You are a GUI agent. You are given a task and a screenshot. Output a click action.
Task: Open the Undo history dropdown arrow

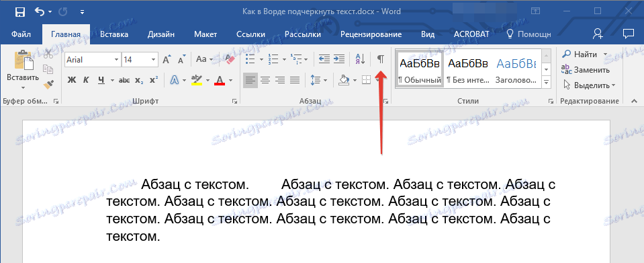point(50,12)
